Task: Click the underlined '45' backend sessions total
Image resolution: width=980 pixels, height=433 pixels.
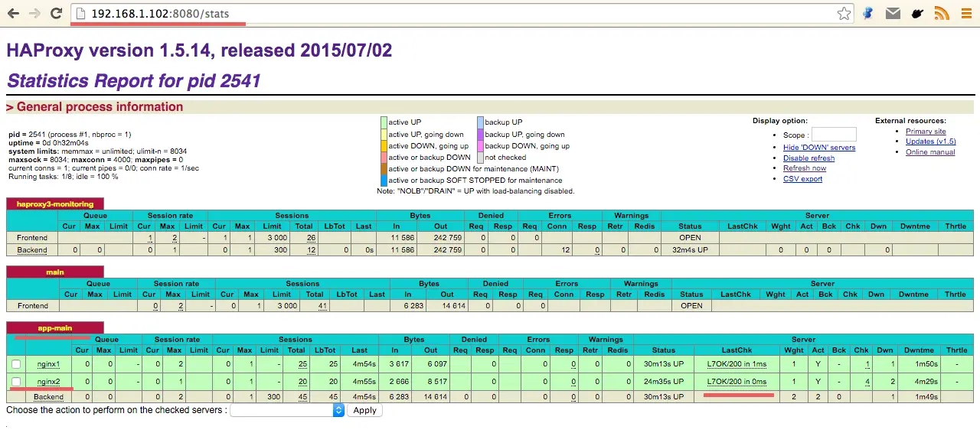Action: [302, 396]
